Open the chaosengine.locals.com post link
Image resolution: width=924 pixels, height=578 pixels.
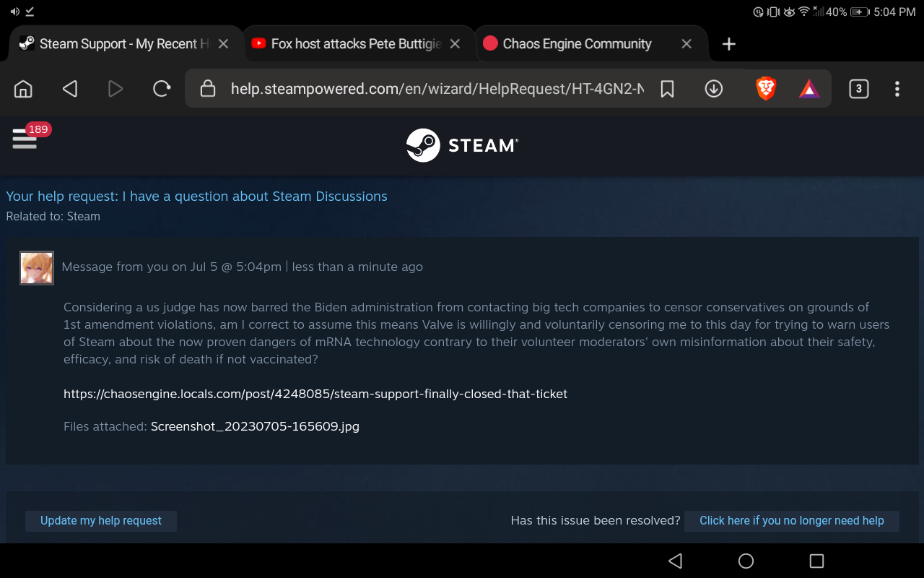click(x=315, y=394)
